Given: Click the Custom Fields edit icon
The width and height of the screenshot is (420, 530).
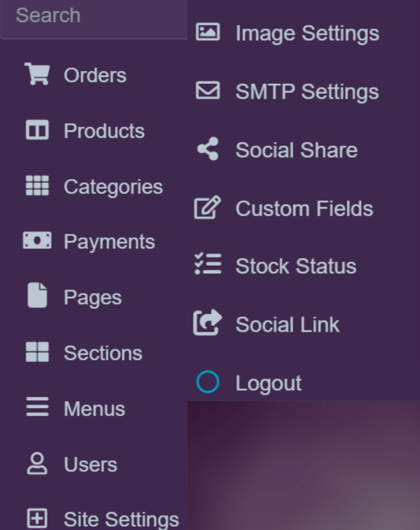Looking at the screenshot, I should pos(207,207).
